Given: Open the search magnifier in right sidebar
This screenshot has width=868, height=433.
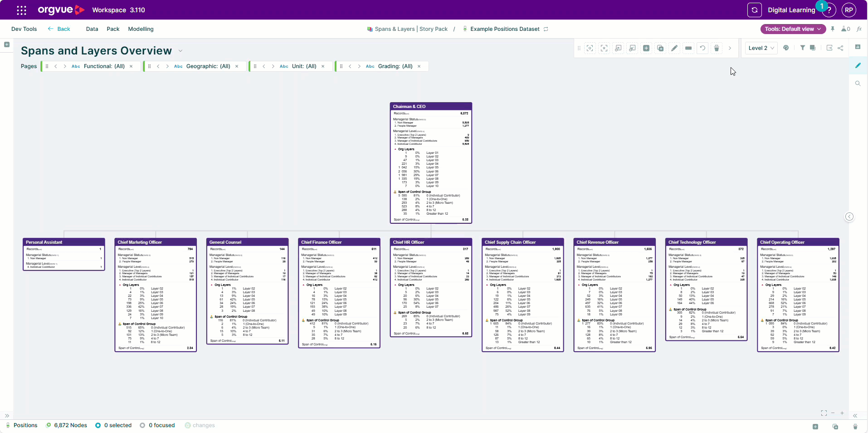Looking at the screenshot, I should [x=858, y=84].
